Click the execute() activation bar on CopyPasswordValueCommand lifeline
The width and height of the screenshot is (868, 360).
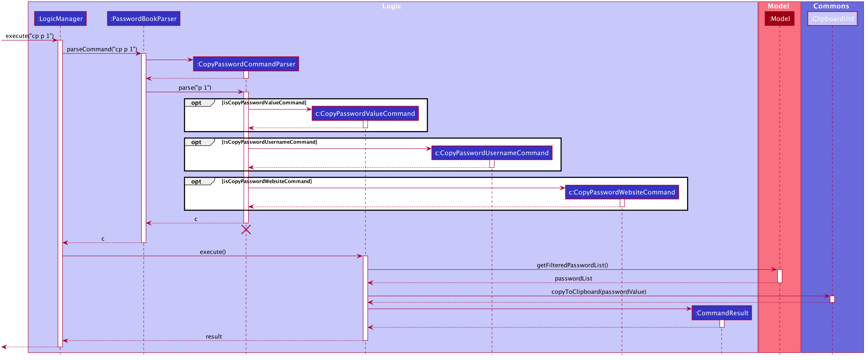[x=365, y=298]
